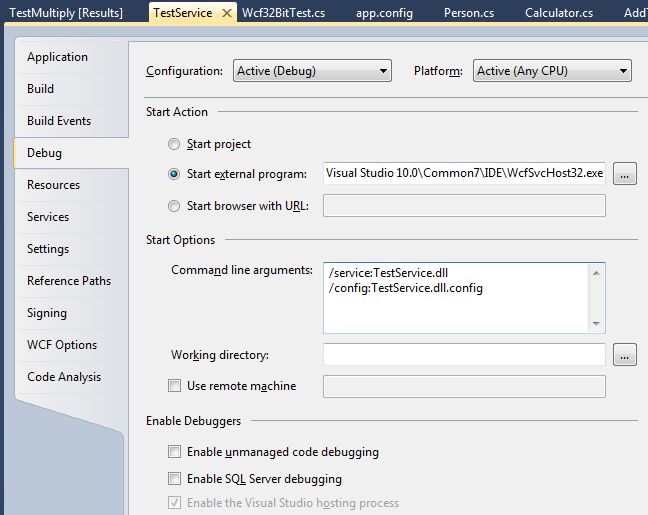The width and height of the screenshot is (648, 515).
Task: Open the Resources properties page
Action: [x=54, y=185]
